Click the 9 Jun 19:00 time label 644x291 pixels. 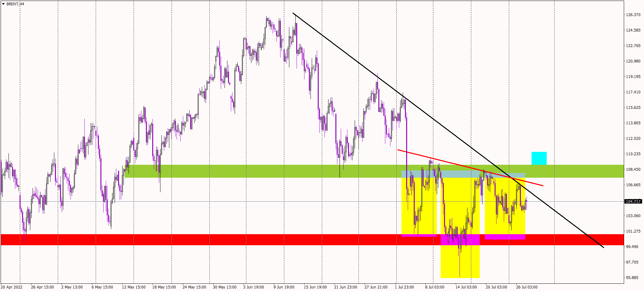(284, 287)
